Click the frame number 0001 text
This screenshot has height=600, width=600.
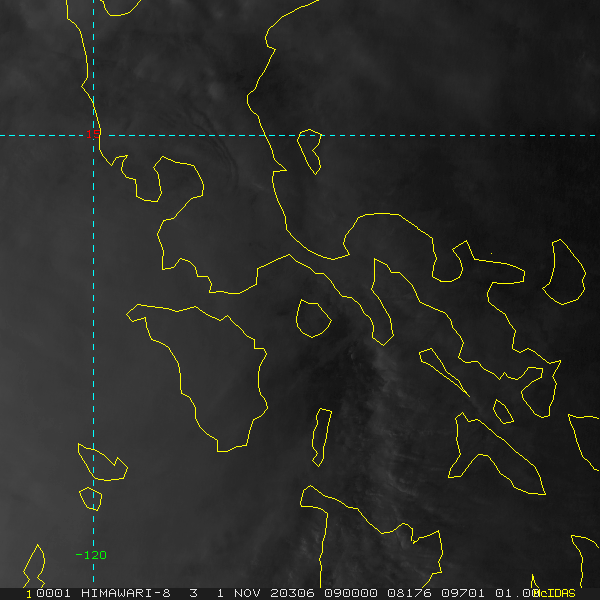53,593
